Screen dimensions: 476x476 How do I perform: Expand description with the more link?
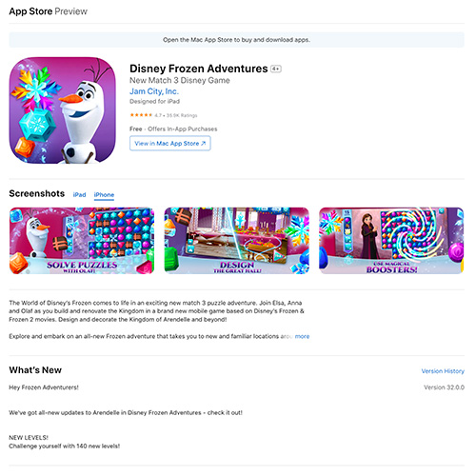302,336
